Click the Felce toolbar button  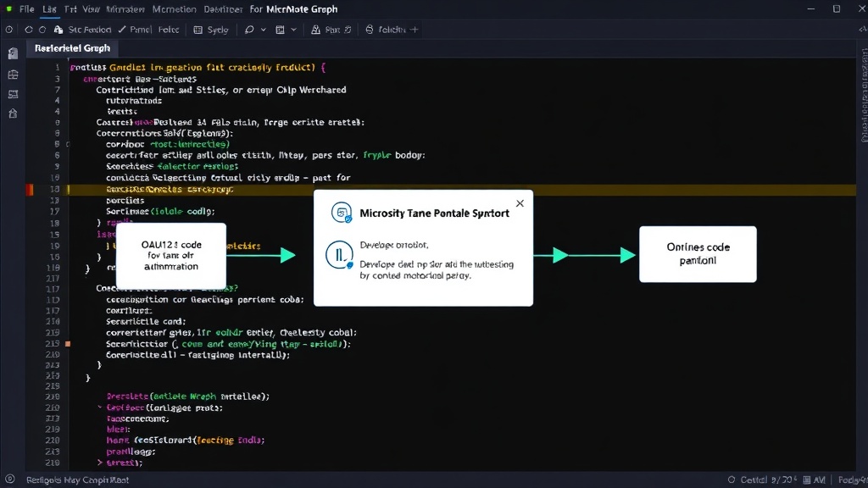click(x=169, y=30)
